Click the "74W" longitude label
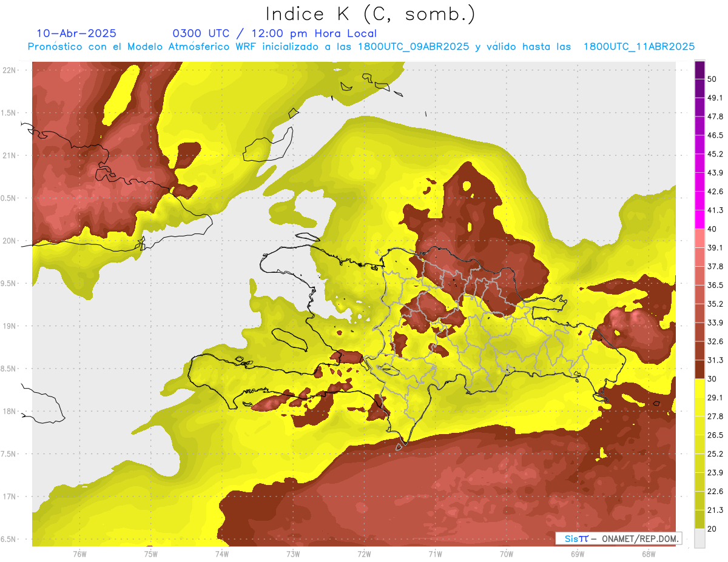The image size is (728, 562). pos(222,554)
